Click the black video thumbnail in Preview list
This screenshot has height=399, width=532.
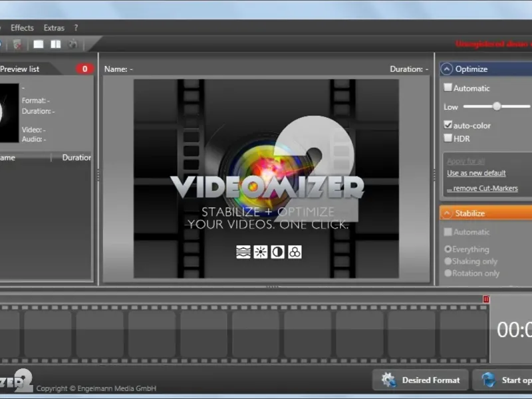coord(9,113)
